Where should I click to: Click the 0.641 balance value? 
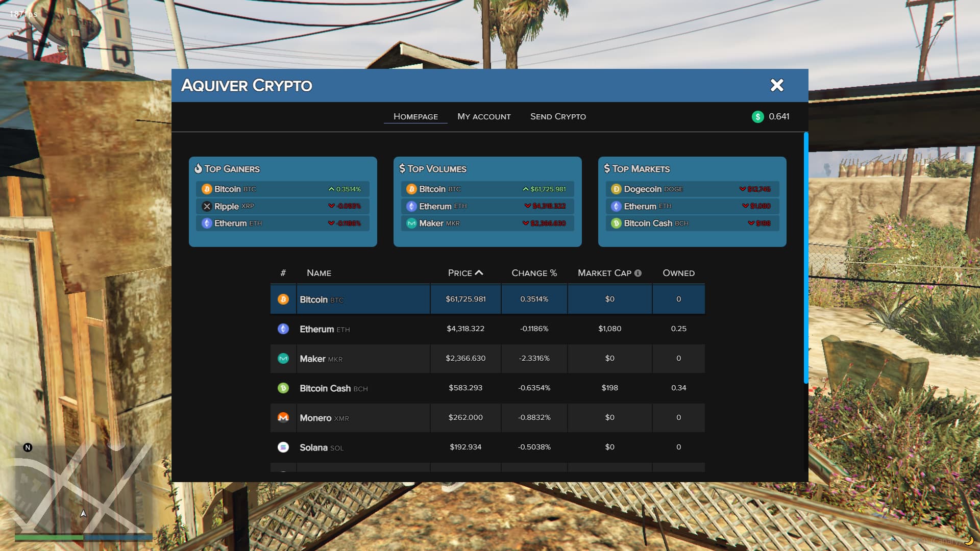point(779,116)
